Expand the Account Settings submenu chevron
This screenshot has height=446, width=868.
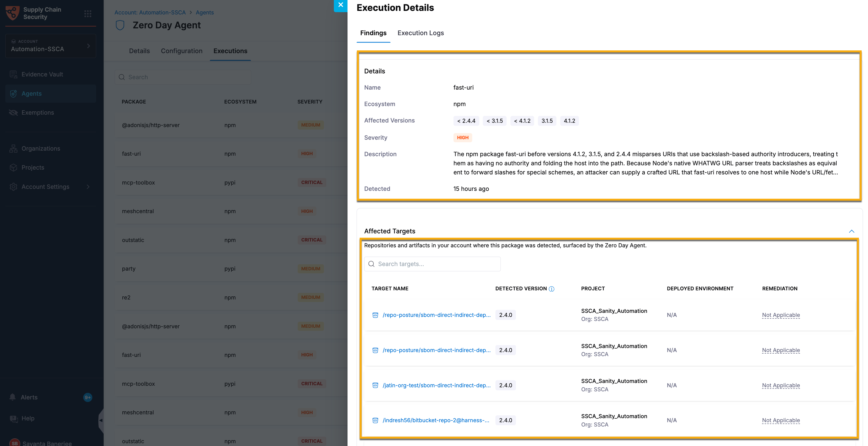[88, 186]
